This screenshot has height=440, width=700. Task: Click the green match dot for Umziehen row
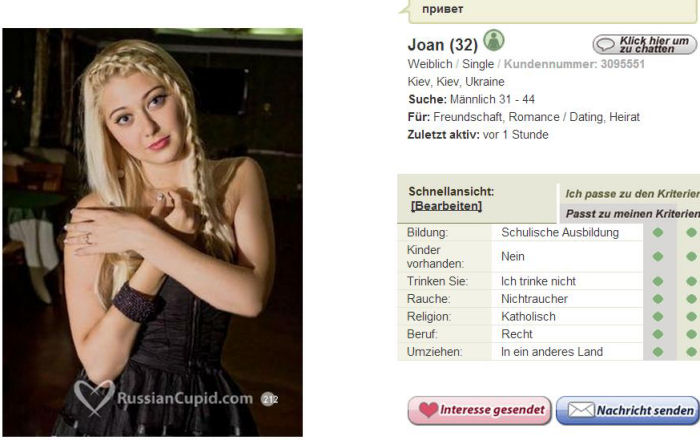pyautogui.click(x=658, y=352)
